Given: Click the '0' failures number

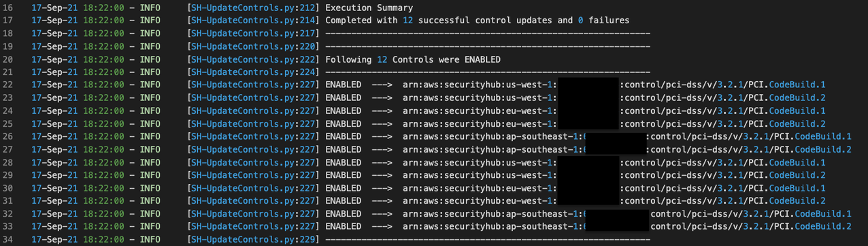Looking at the screenshot, I should (x=581, y=20).
